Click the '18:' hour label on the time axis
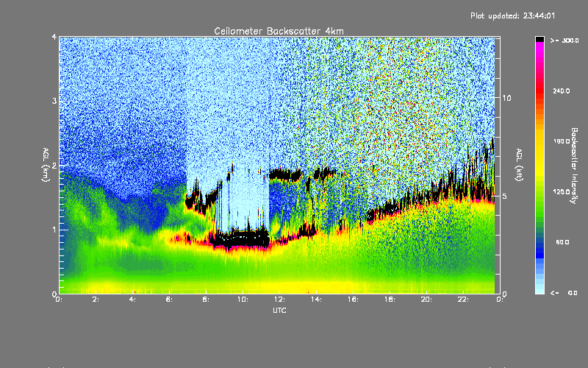588x368 pixels. 390,300
